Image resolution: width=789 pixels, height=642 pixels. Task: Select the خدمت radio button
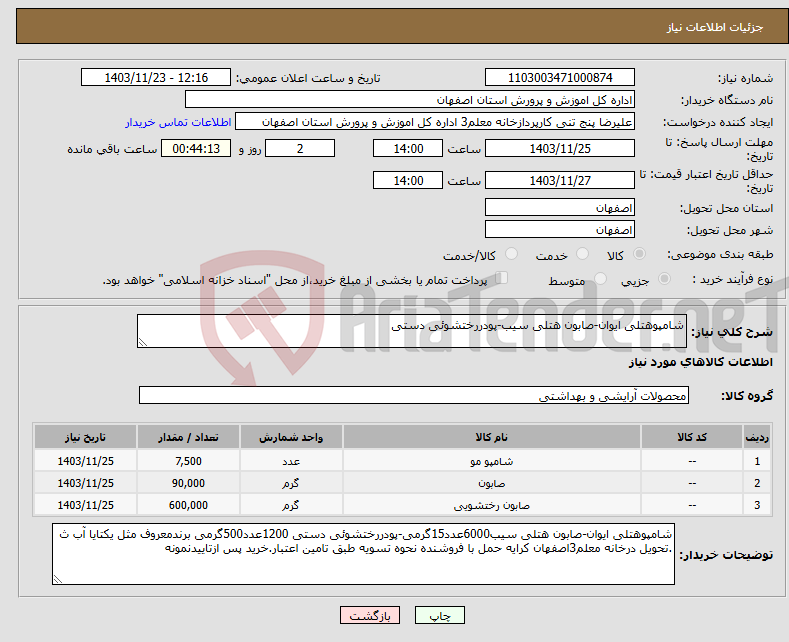point(582,254)
